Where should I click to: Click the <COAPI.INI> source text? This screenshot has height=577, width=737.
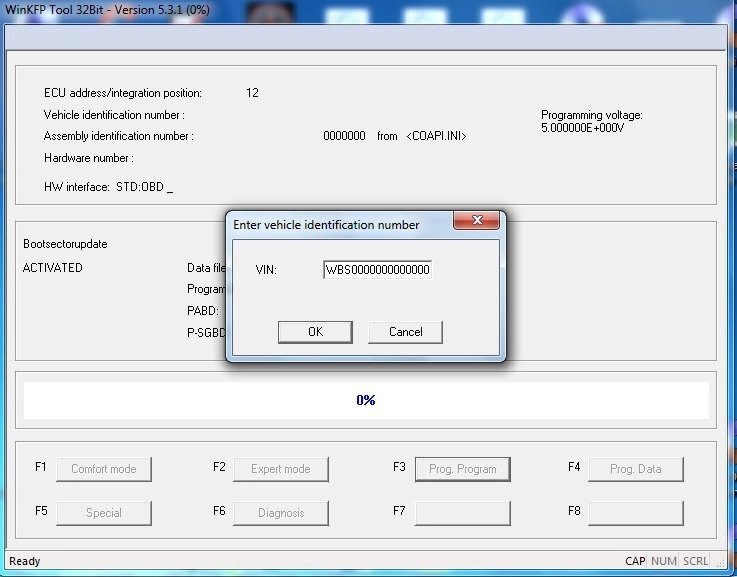pyautogui.click(x=437, y=136)
